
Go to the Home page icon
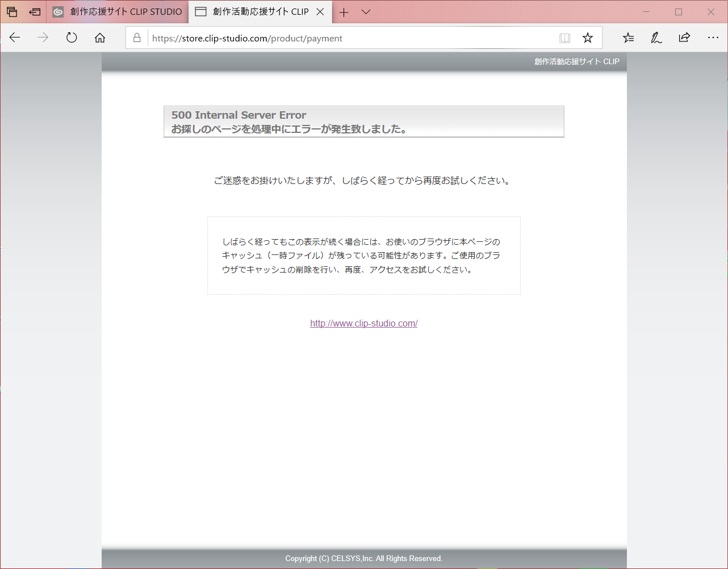click(100, 38)
